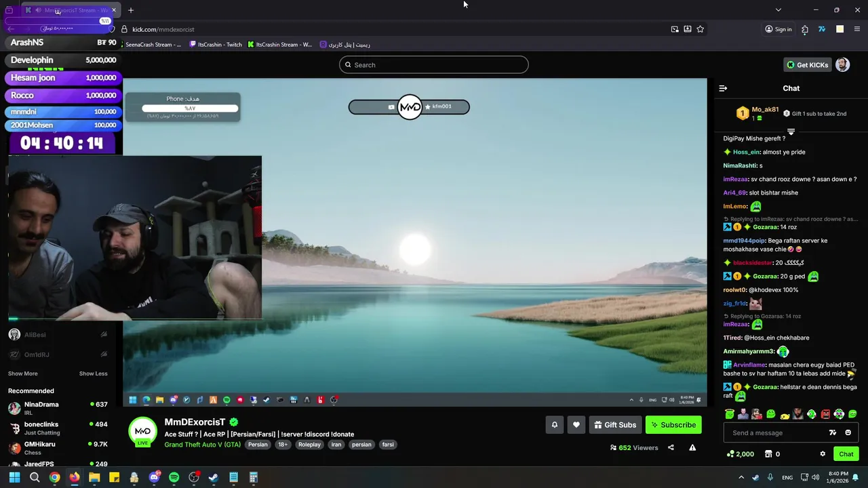Focus the Kick search field
This screenshot has height=488, width=868.
[x=434, y=65]
